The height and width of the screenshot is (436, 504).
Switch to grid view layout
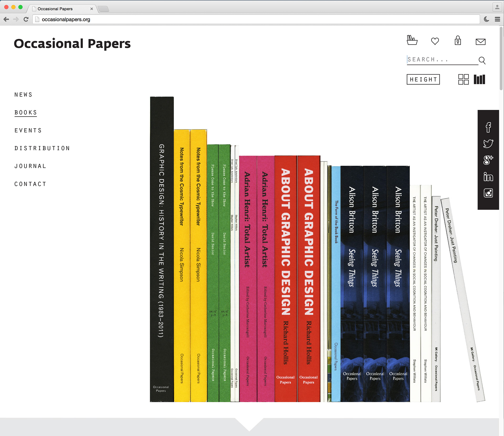click(x=463, y=79)
